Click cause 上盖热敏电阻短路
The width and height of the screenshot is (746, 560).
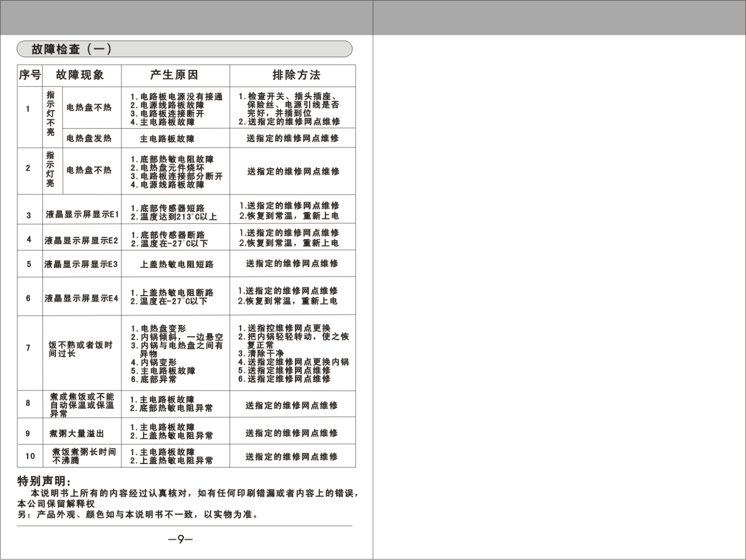pyautogui.click(x=177, y=264)
